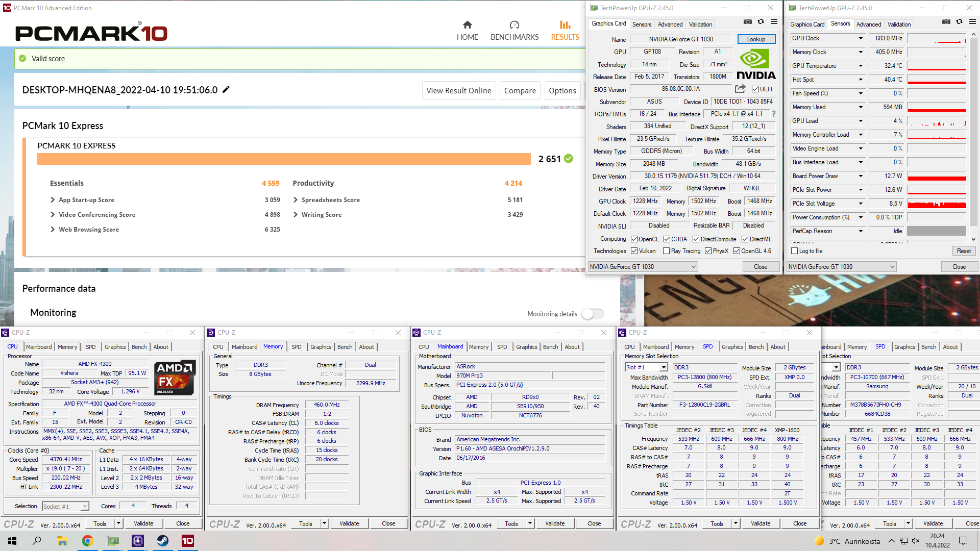Expand Video Conferencing Score
The height and width of the screenshot is (551, 980).
[53, 215]
